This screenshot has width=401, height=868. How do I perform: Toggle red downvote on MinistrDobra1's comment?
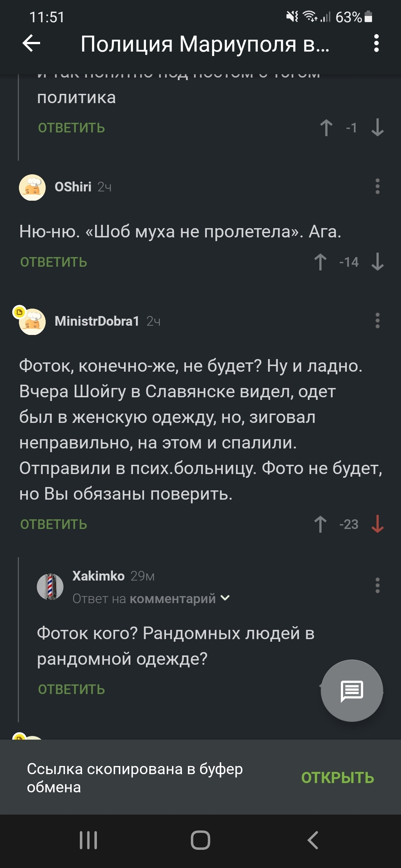(x=377, y=524)
